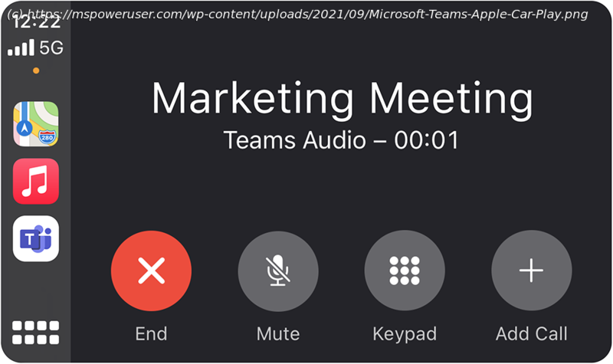Launch the Apple Music app
The height and width of the screenshot is (364, 613).
click(36, 182)
